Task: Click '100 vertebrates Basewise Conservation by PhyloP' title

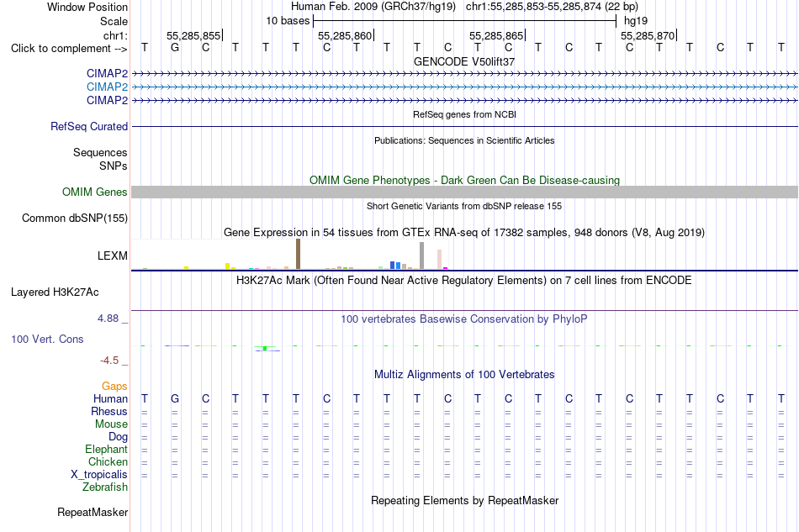Action: (463, 319)
